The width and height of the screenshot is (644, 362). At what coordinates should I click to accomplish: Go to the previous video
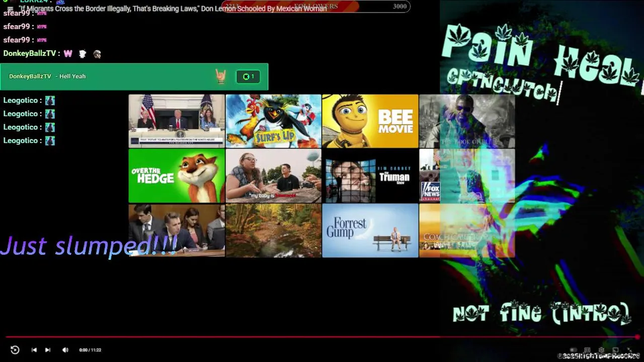pyautogui.click(x=34, y=350)
